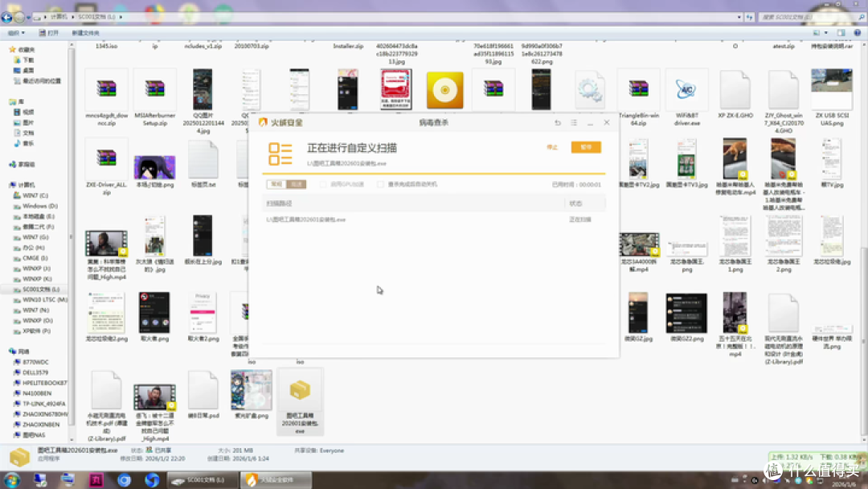
Task: Select the high speed scan mode
Action: (x=297, y=184)
